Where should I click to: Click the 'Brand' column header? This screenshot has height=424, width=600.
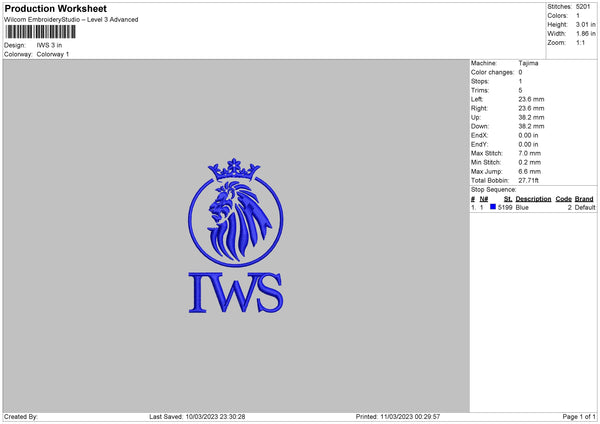[x=584, y=199]
